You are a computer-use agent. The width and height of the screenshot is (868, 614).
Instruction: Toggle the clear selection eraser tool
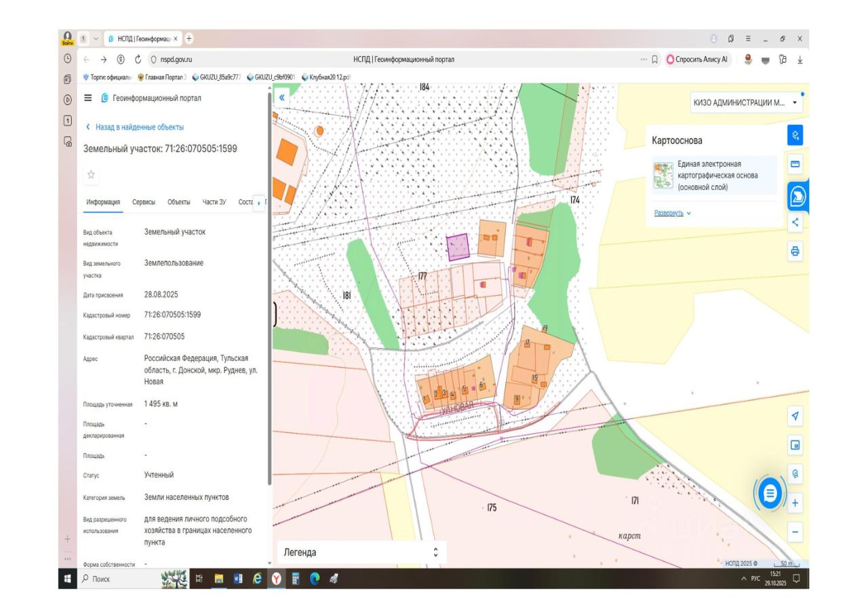coord(795,135)
